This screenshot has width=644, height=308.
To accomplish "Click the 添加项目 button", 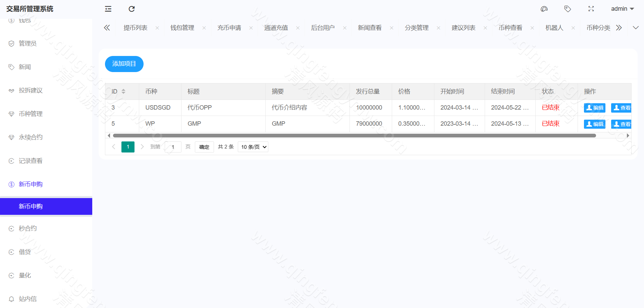I will (124, 64).
